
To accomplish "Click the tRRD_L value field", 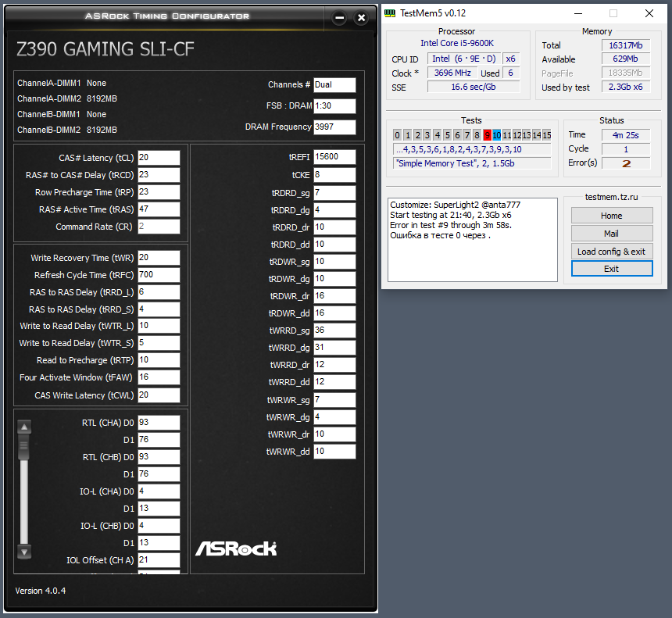I will 159,292.
